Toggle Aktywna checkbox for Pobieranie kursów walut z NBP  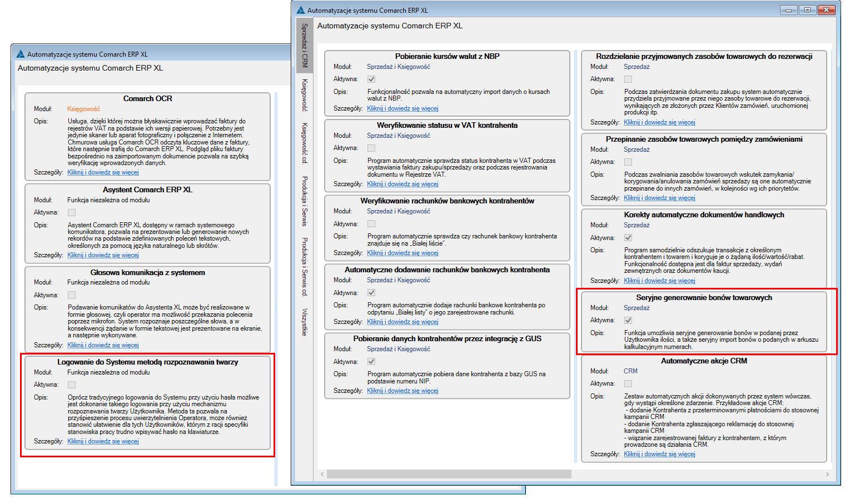(x=371, y=79)
